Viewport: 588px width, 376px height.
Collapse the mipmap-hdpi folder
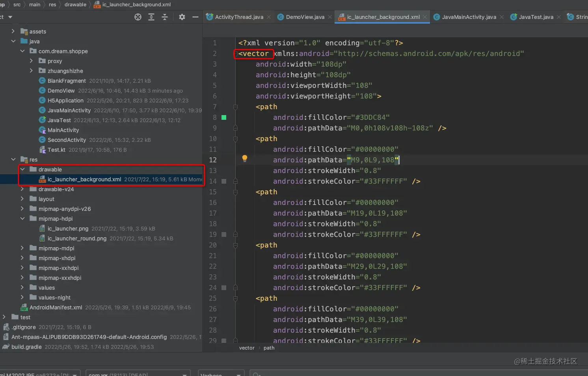pos(22,218)
